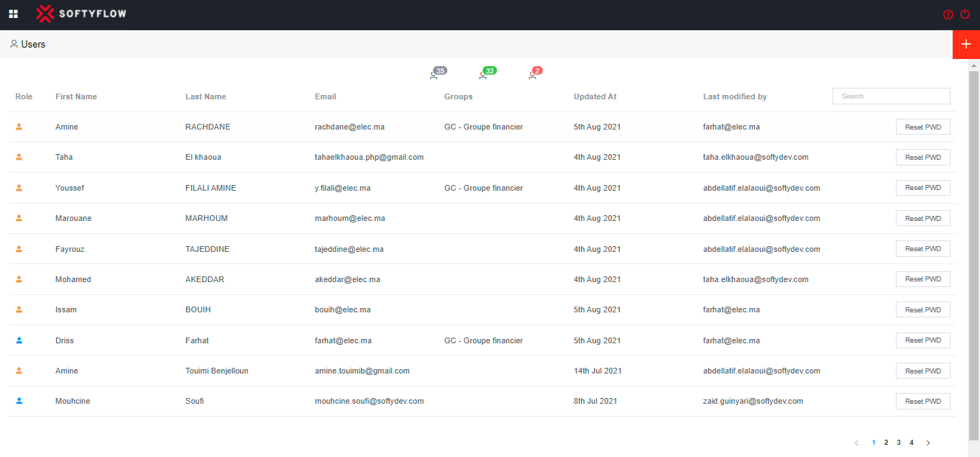Screen dimensions: 980x457
Task: Reset password for Issam BOUIH
Action: [x=923, y=309]
